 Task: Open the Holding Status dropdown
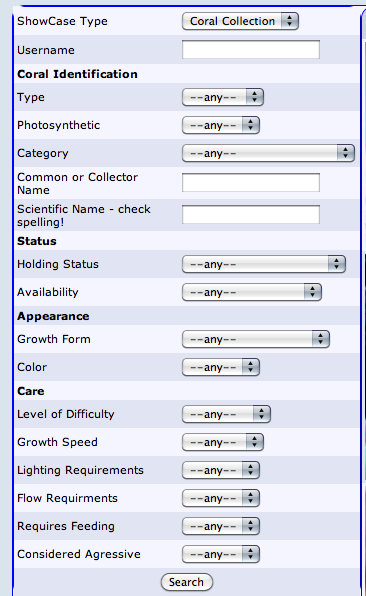click(264, 264)
